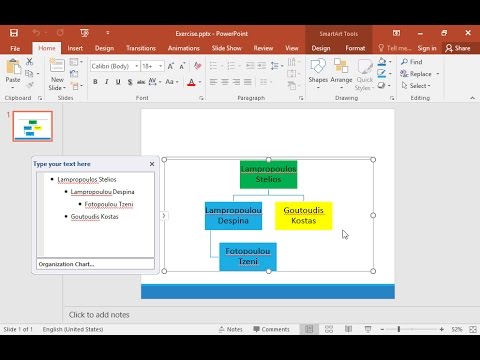Click the Copy icon

29,73
